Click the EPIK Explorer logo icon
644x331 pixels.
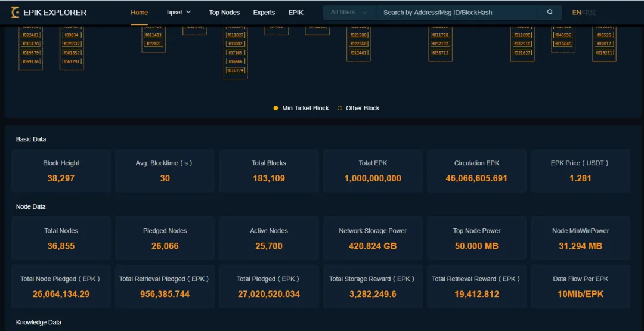coord(15,13)
